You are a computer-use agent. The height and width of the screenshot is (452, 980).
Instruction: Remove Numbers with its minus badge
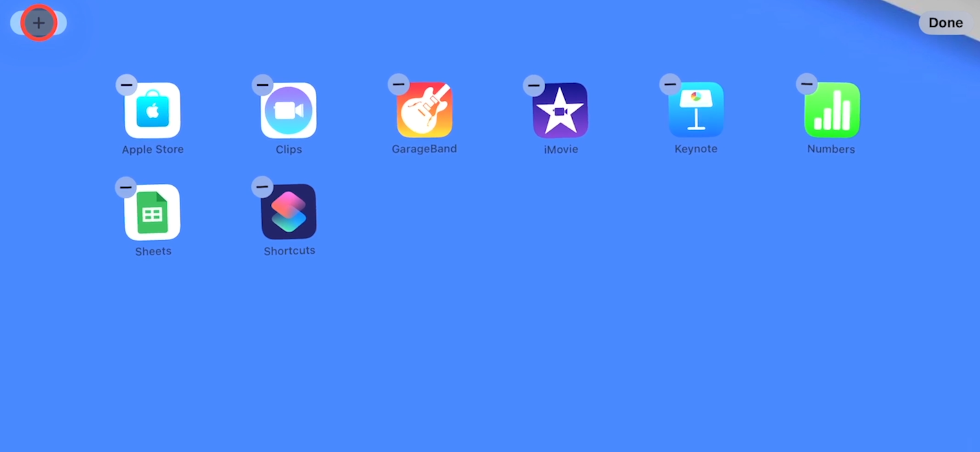[806, 84]
